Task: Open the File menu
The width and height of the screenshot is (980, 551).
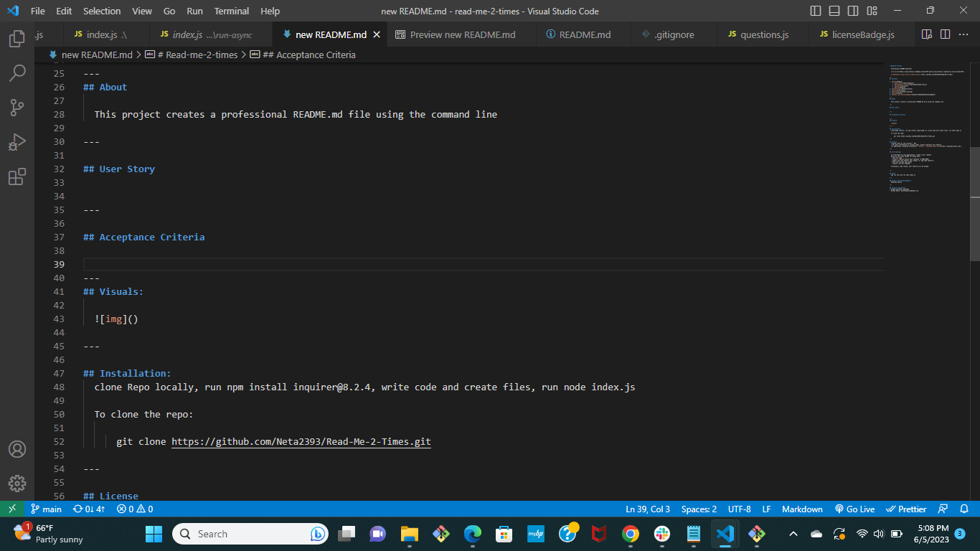Action: point(37,11)
